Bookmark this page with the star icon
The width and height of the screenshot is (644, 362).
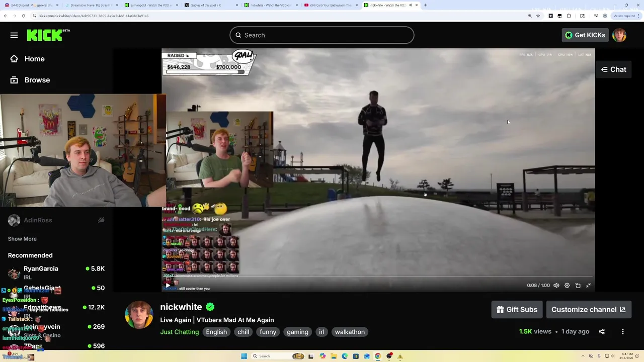pos(538,16)
